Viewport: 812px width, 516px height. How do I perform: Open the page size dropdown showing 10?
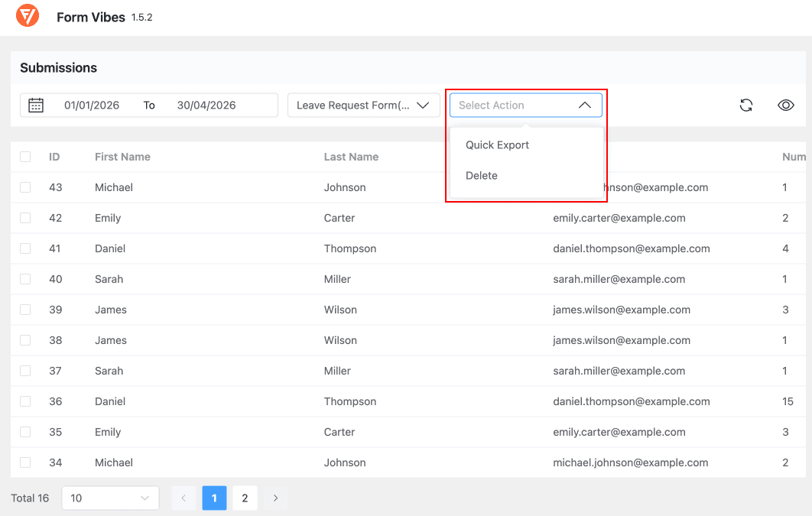pyautogui.click(x=110, y=498)
